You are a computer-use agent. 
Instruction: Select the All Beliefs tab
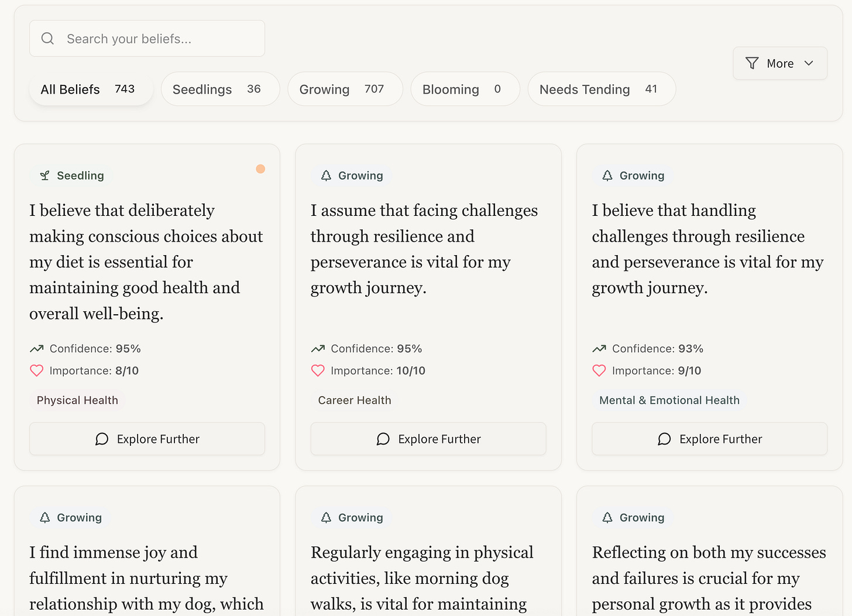[x=91, y=89]
